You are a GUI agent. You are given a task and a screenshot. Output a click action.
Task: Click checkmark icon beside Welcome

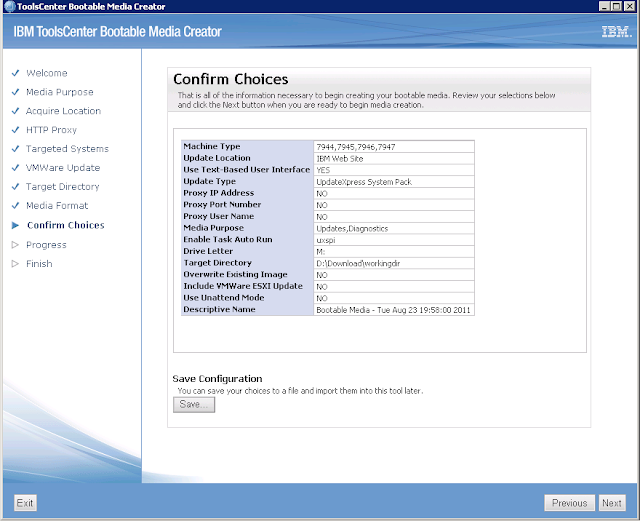pyautogui.click(x=16, y=73)
